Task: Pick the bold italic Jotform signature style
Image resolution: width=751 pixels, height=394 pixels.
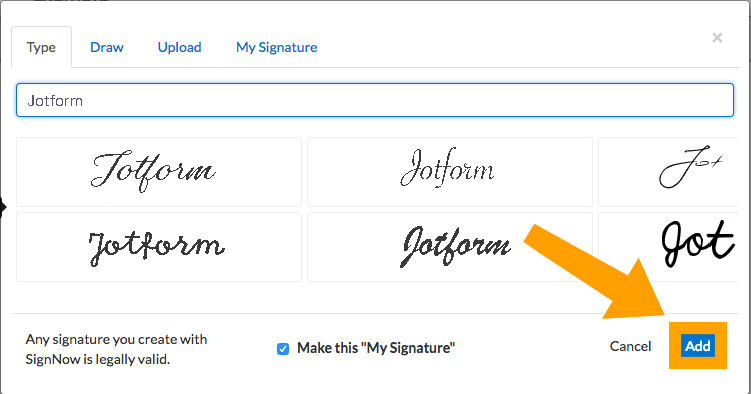Action: [x=450, y=247]
